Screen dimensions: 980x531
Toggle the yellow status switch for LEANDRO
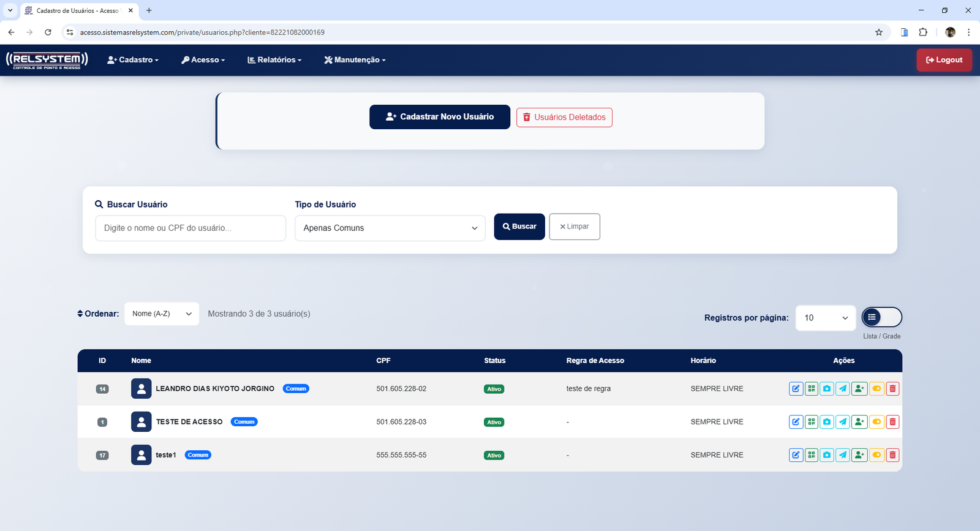[x=876, y=389]
